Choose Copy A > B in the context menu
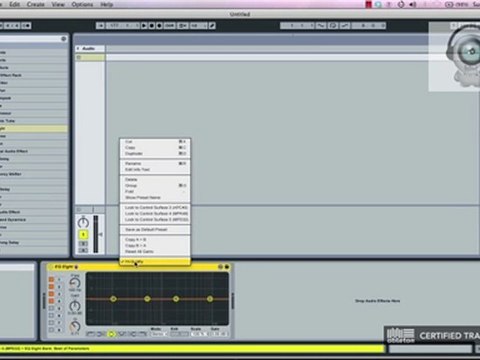The width and height of the screenshot is (480, 360). tap(155, 240)
